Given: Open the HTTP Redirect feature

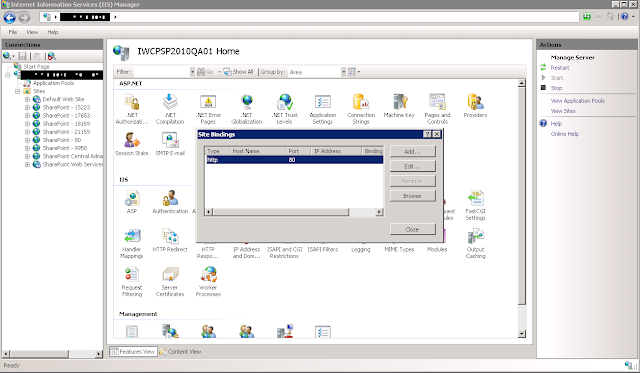Looking at the screenshot, I should tap(170, 240).
